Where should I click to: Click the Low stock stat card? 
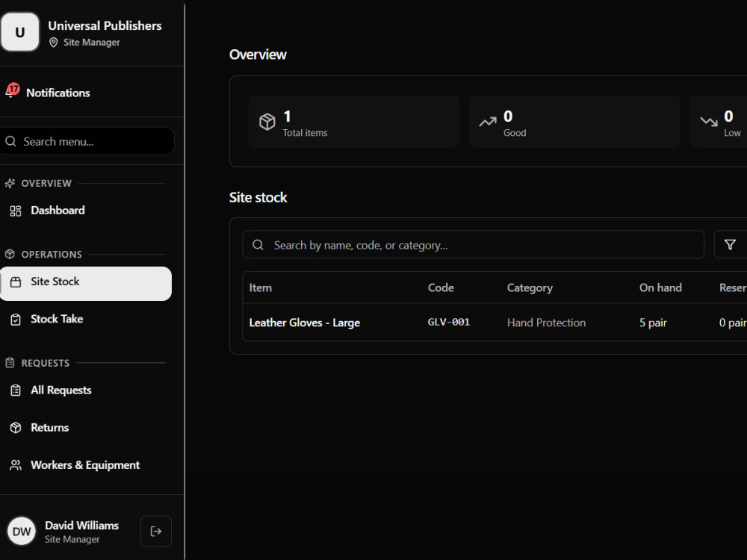tap(719, 122)
